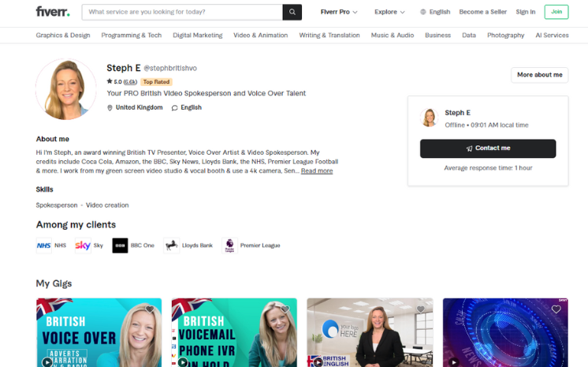This screenshot has height=367, width=588.
Task: Open the Fiverr logo homepage
Action: (53, 12)
